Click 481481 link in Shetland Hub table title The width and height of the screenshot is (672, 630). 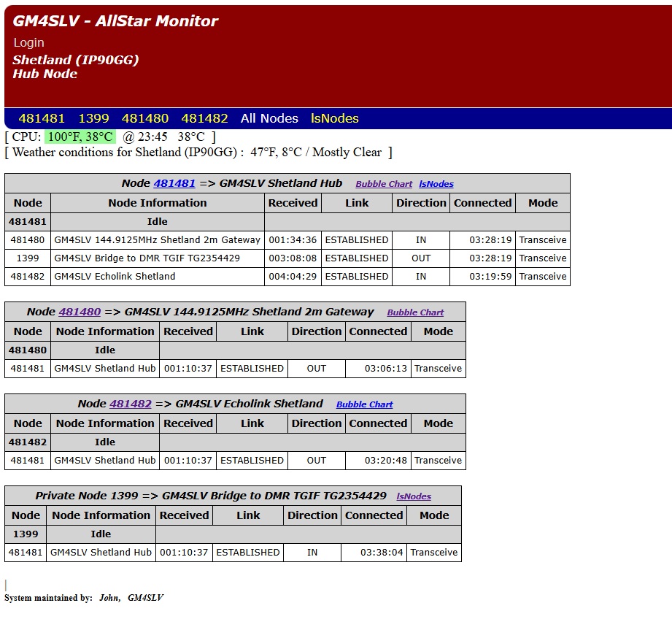tap(174, 183)
